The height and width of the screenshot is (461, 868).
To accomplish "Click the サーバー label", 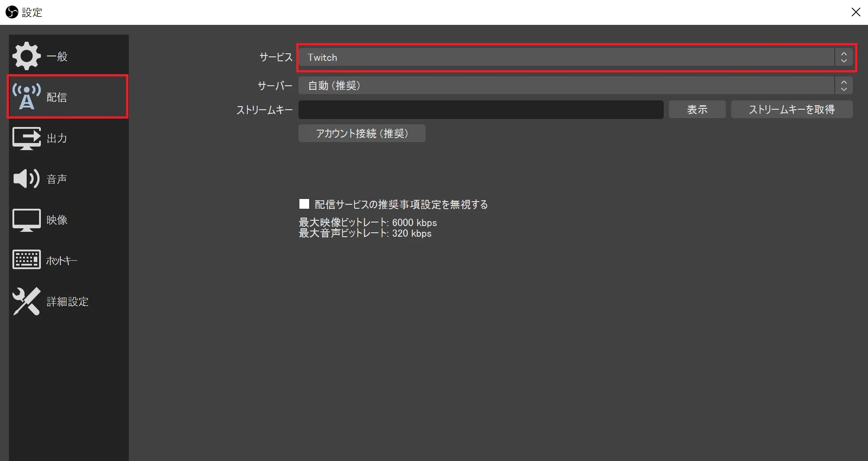I will pyautogui.click(x=275, y=86).
